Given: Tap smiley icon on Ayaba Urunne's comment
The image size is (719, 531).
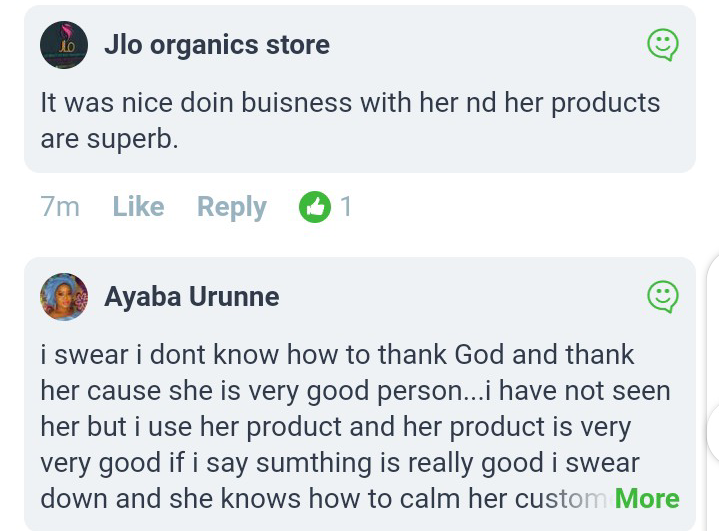Looking at the screenshot, I should pyautogui.click(x=662, y=296).
